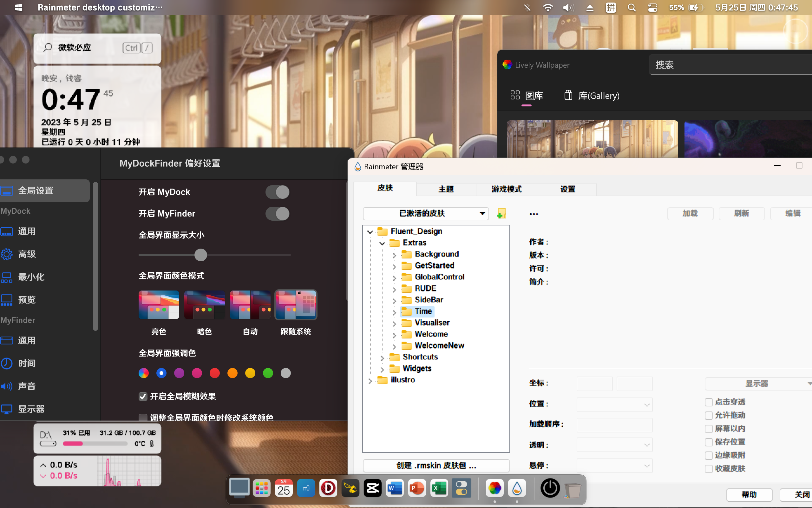Click the desktop monitor icon in dock

click(239, 488)
